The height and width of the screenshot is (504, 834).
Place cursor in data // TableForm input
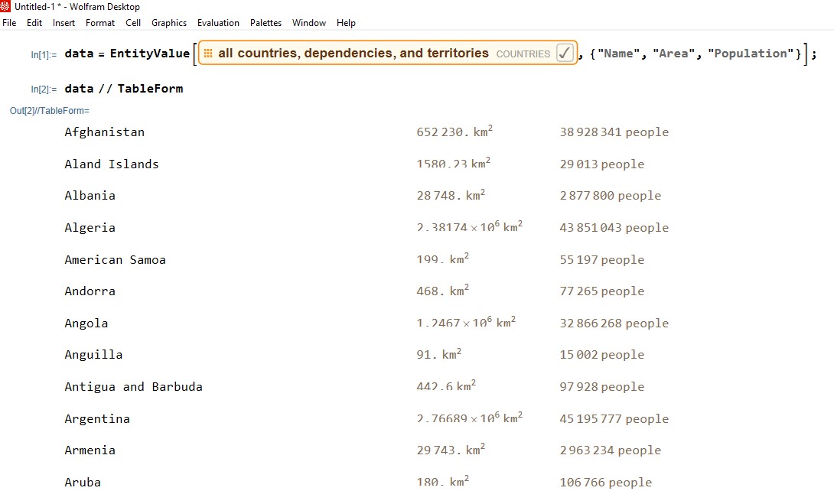(x=123, y=89)
